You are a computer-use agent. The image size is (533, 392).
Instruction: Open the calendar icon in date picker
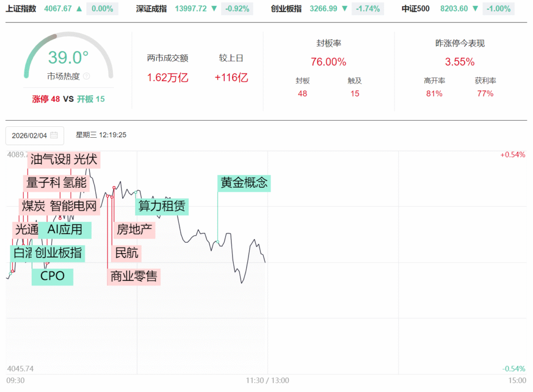pos(54,136)
